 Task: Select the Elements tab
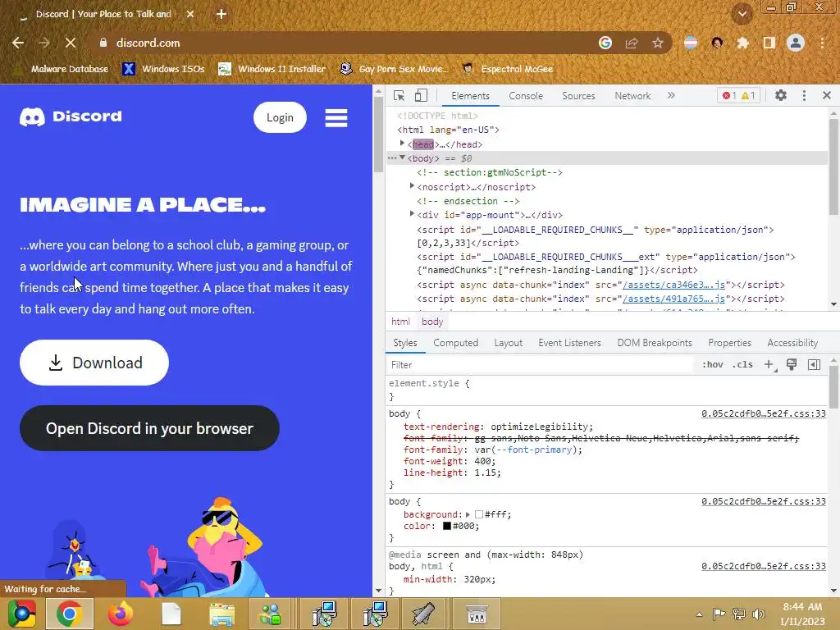pos(470,96)
